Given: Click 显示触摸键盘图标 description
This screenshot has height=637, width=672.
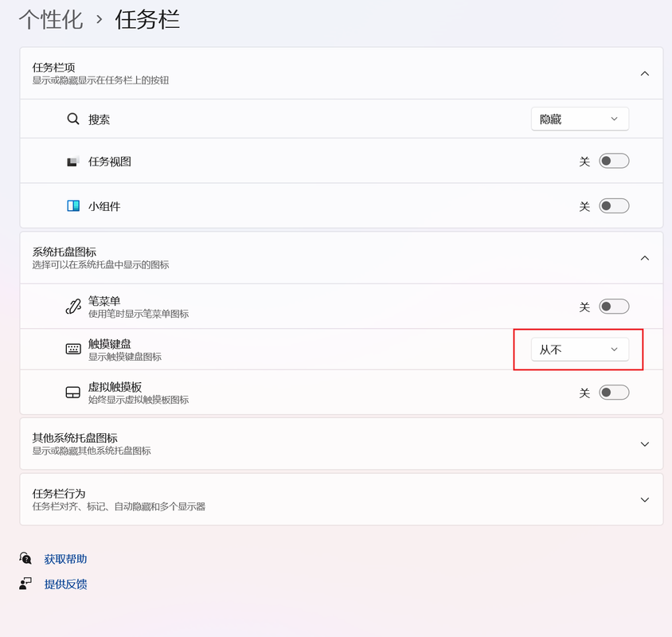Looking at the screenshot, I should (x=125, y=357).
